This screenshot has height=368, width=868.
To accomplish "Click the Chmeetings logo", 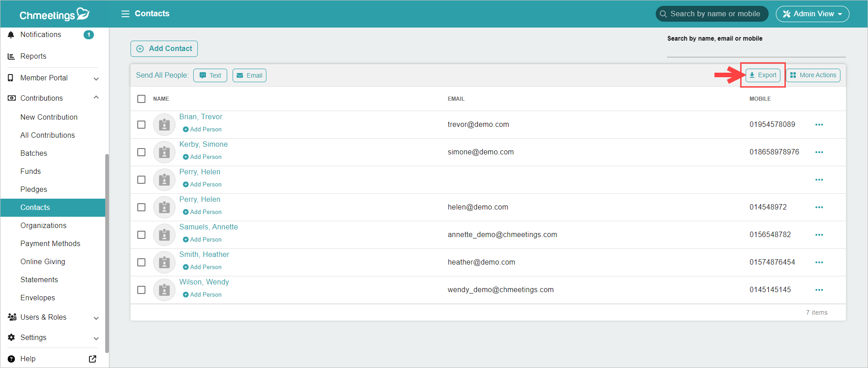I will (x=54, y=14).
